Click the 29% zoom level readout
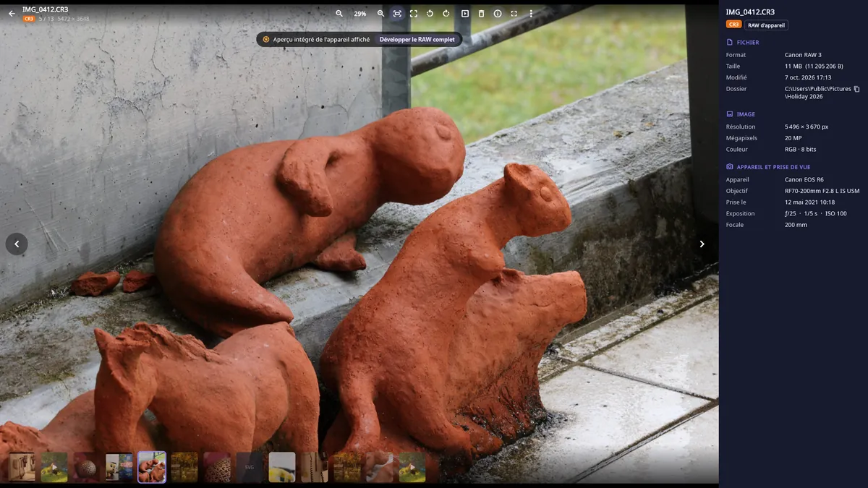 click(359, 14)
